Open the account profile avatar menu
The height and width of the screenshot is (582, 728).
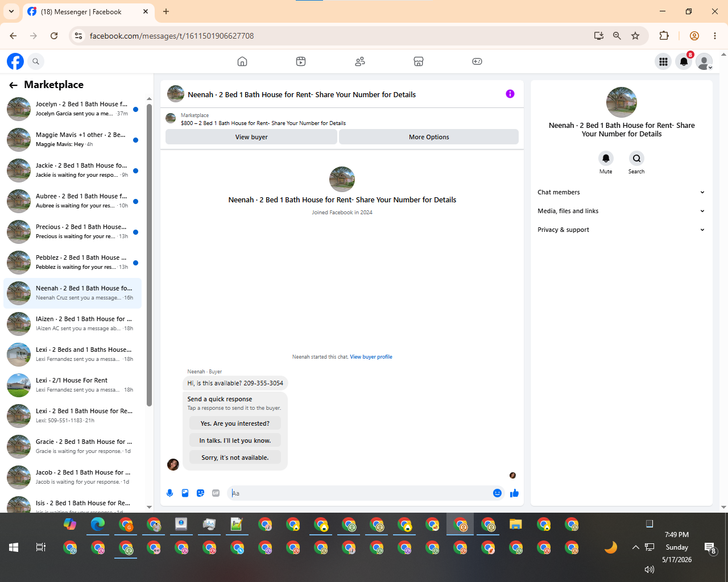pos(704,61)
